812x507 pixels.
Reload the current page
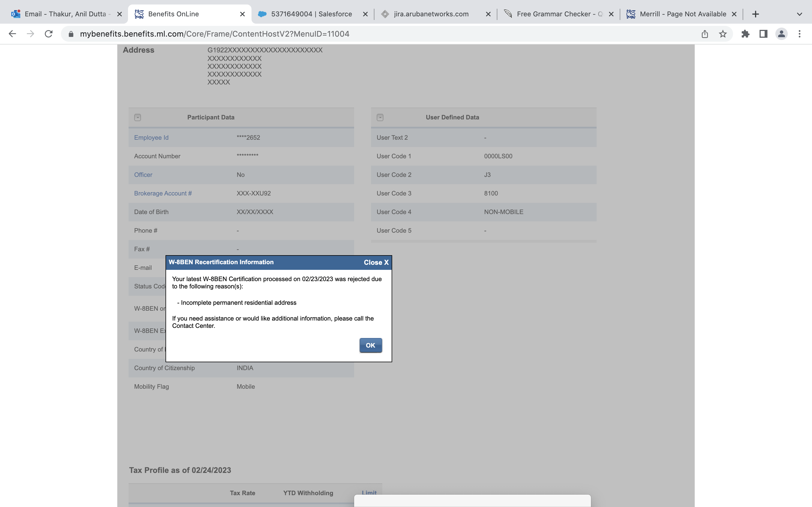(49, 34)
